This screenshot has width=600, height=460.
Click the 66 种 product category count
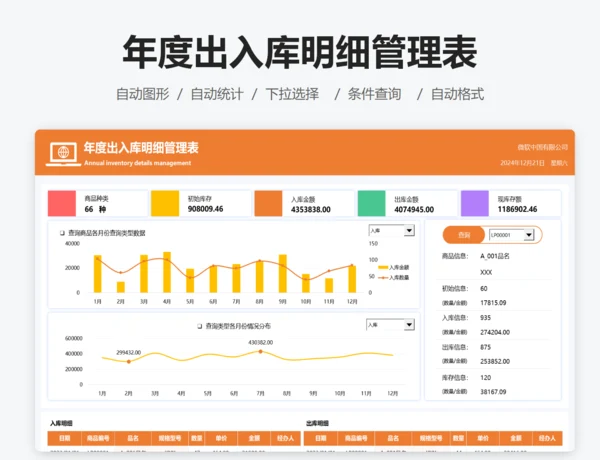95,209
